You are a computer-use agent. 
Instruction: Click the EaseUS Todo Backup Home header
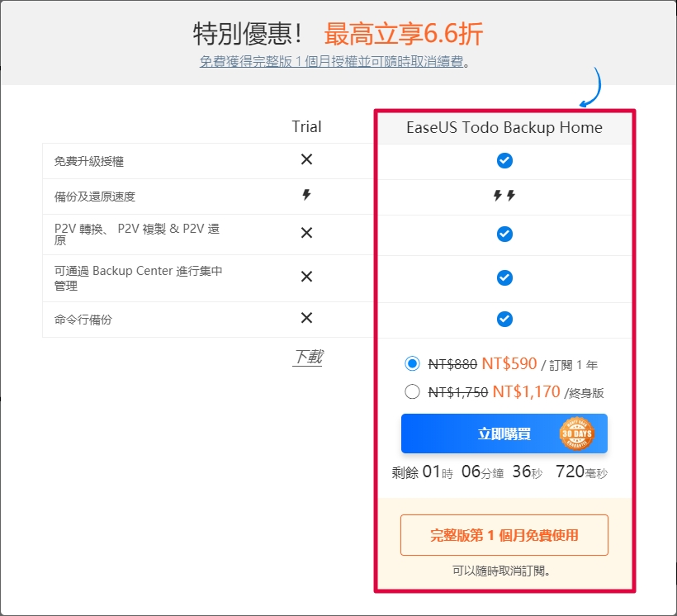point(504,127)
